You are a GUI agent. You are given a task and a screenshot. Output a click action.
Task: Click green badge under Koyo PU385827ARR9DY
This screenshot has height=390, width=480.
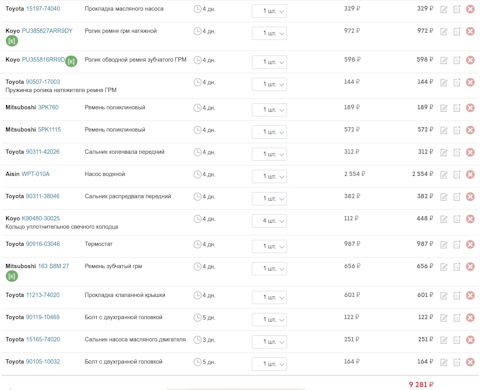click(12, 41)
